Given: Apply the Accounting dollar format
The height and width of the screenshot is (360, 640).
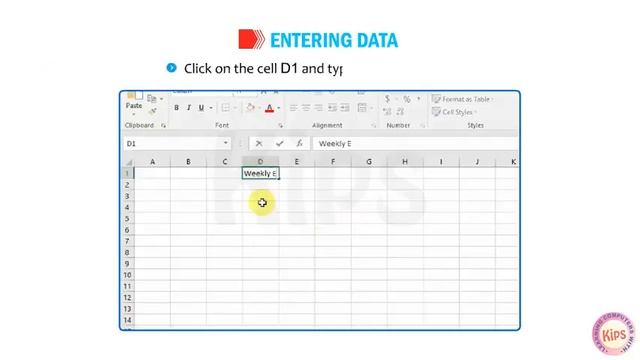Looking at the screenshot, I should click(x=387, y=99).
